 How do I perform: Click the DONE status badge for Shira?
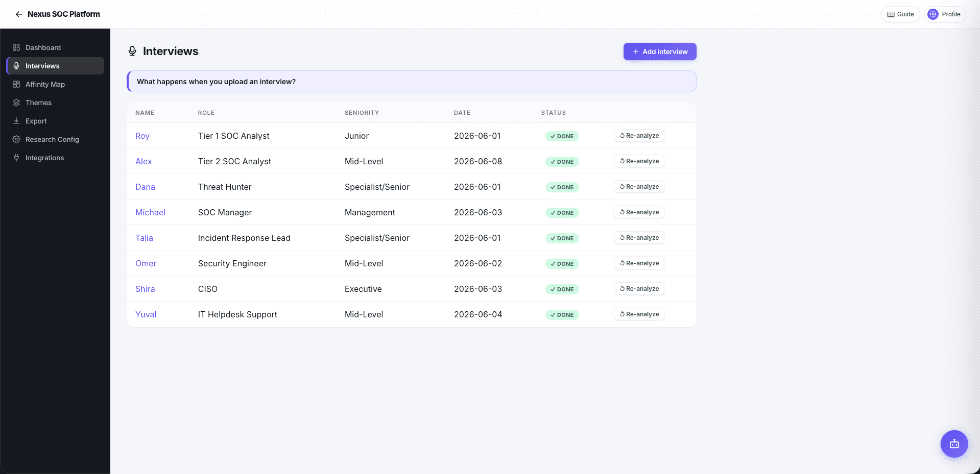[562, 289]
